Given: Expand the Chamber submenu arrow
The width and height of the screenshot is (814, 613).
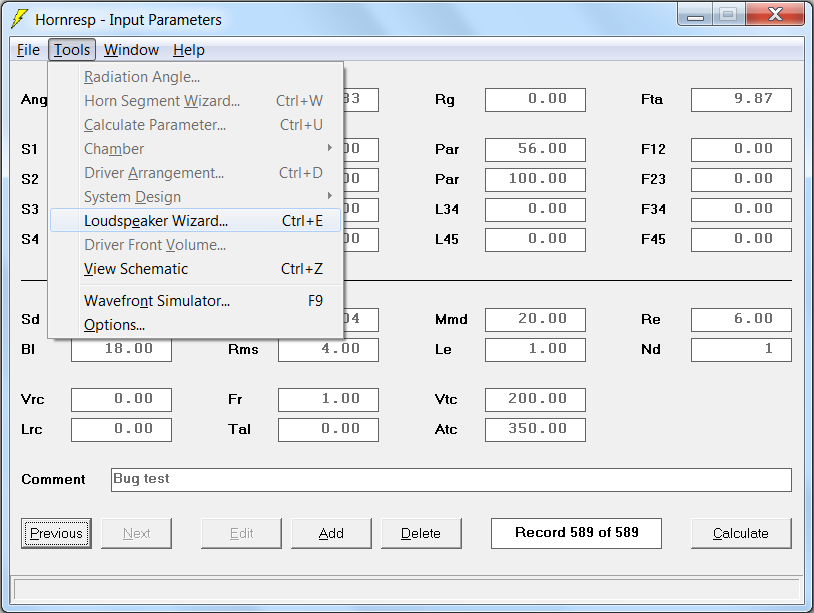Looking at the screenshot, I should [x=329, y=148].
